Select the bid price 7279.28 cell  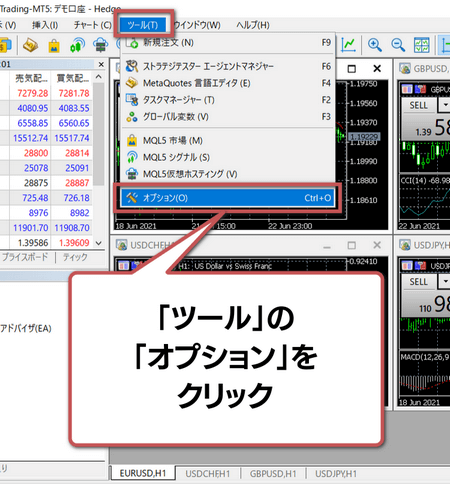click(32, 93)
